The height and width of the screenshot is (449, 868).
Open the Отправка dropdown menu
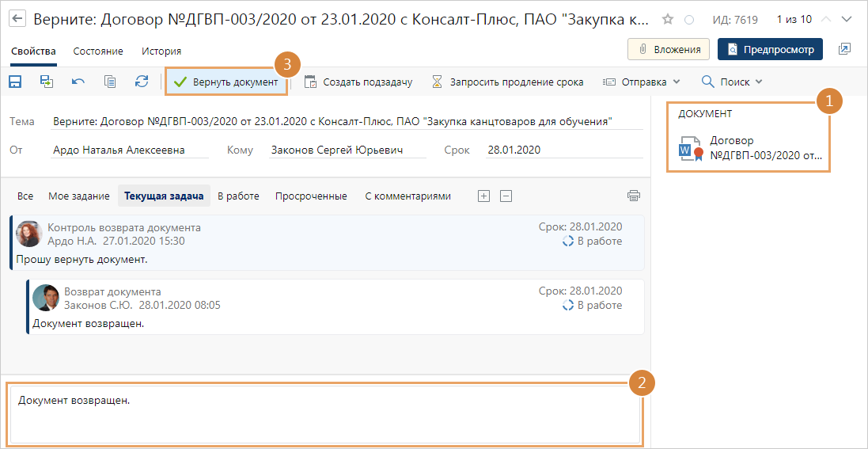(641, 82)
